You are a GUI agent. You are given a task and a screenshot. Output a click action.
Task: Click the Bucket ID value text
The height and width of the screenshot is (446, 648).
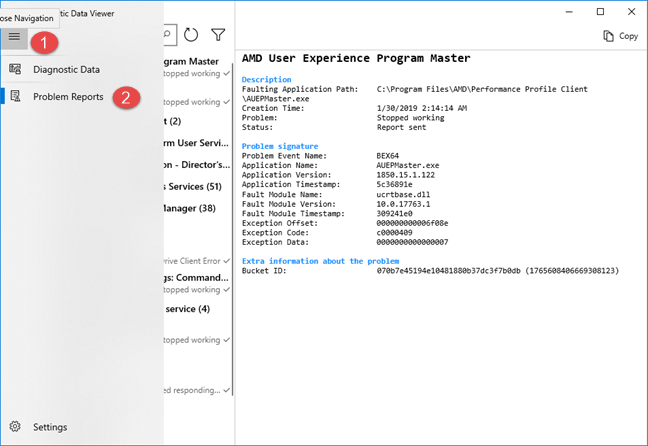tap(498, 271)
